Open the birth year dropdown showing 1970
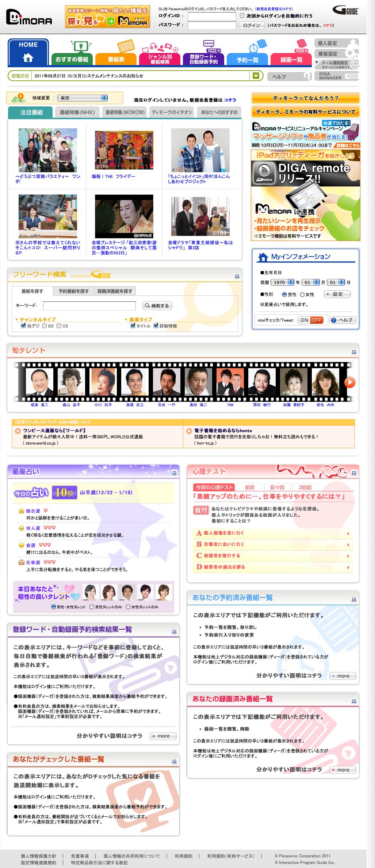Viewport: 375px width, 868px height. tap(283, 282)
